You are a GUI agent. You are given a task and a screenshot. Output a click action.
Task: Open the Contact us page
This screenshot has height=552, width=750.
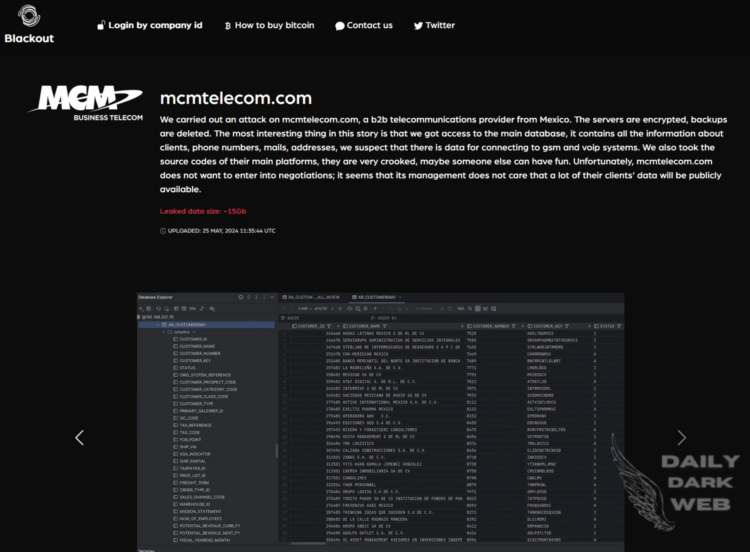[364, 25]
